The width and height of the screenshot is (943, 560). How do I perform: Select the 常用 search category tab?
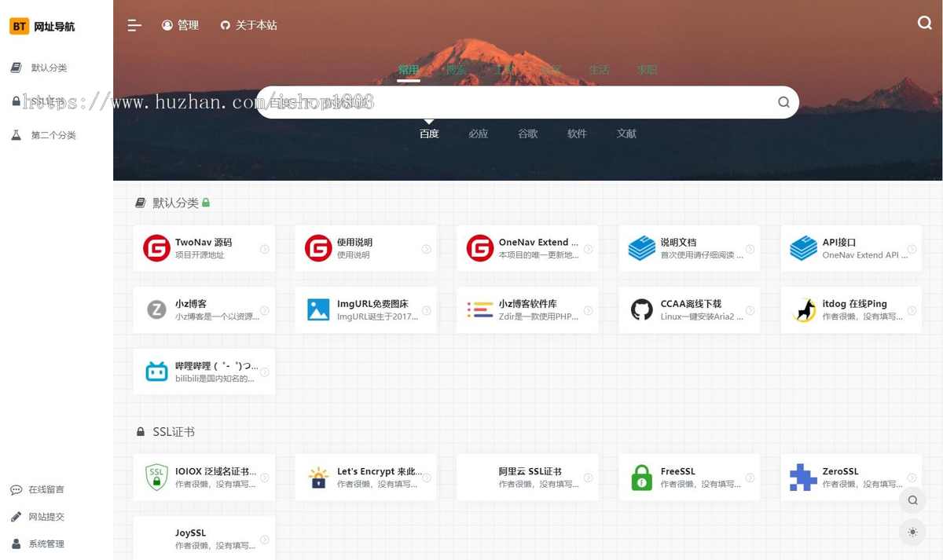(x=409, y=70)
